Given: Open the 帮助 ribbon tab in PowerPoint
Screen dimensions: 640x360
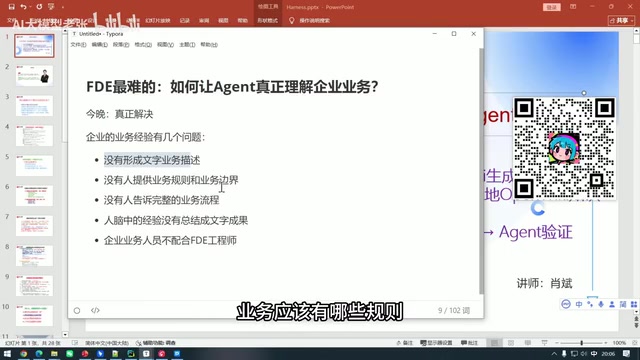Looking at the screenshot, I should 242,20.
